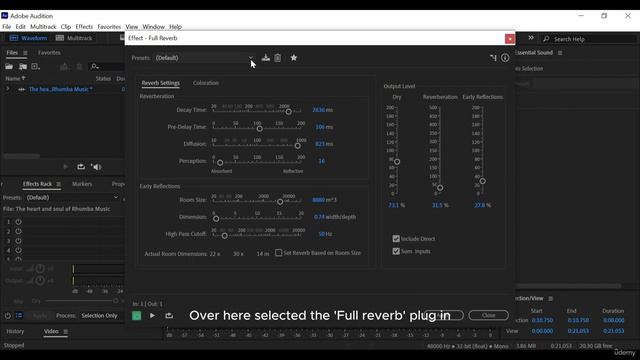Click Decay Time slider handle
640x360 pixels.
[x=289, y=111]
